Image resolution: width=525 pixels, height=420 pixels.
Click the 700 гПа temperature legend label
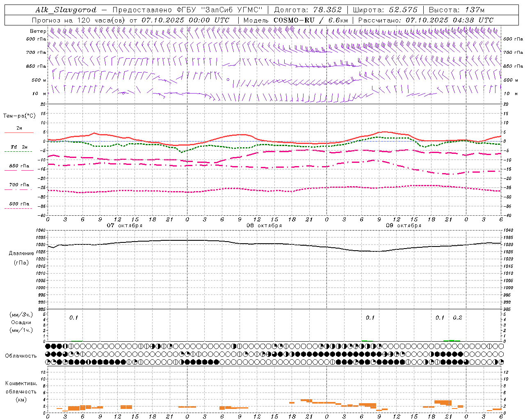point(19,185)
